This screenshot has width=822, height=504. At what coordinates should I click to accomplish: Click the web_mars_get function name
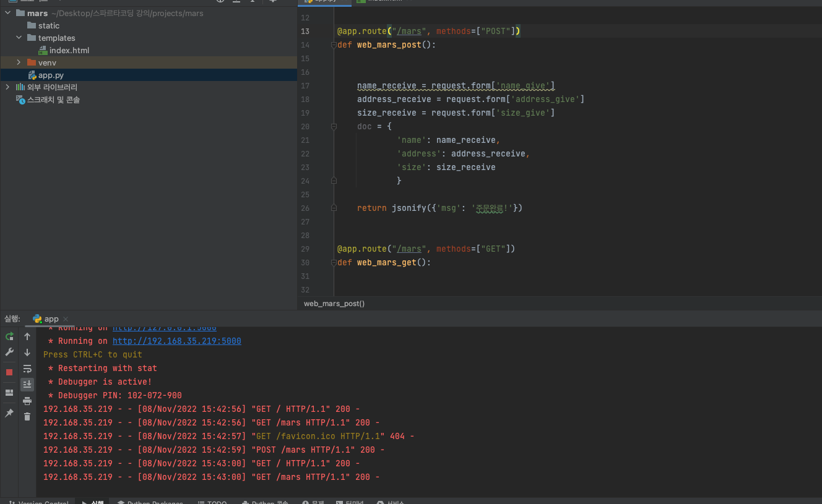(387, 262)
